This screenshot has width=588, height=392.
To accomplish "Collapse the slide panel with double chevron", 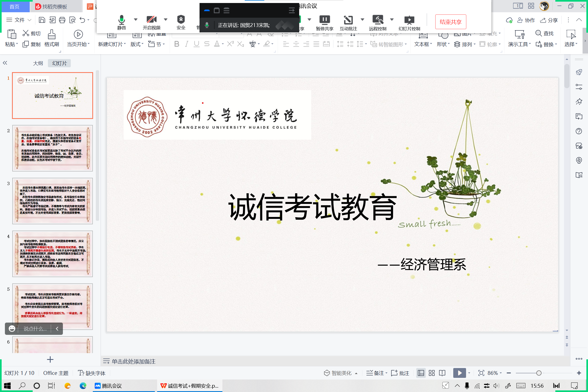I will point(5,63).
